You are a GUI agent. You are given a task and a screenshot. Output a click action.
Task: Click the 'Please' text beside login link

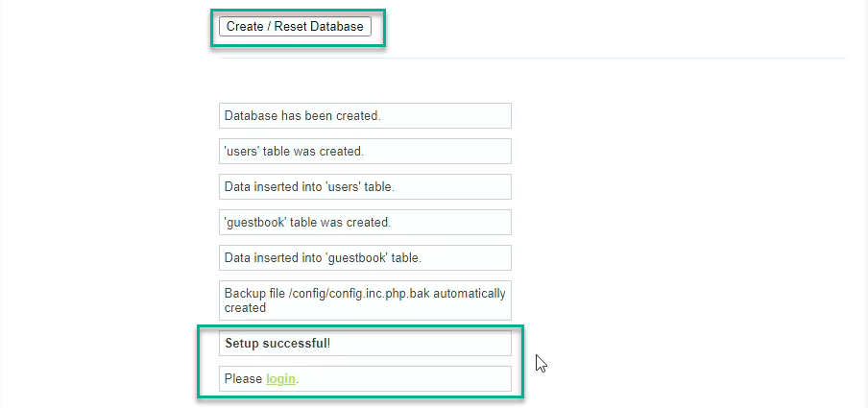click(243, 379)
